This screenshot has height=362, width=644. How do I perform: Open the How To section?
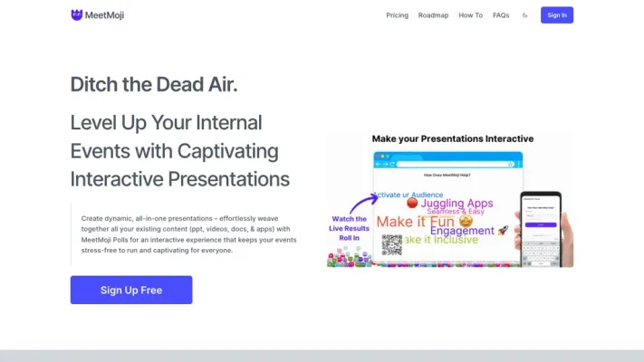pos(470,15)
